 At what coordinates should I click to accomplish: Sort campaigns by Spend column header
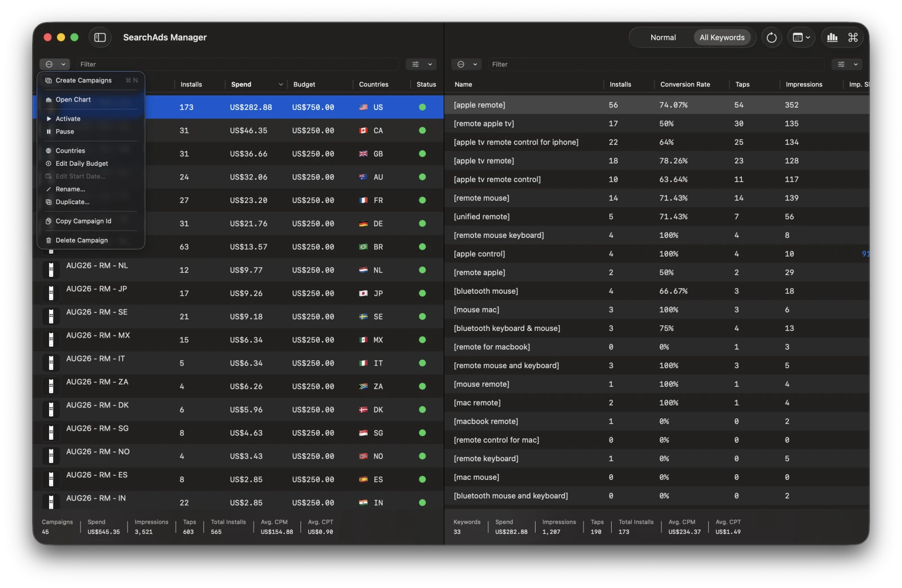[256, 85]
